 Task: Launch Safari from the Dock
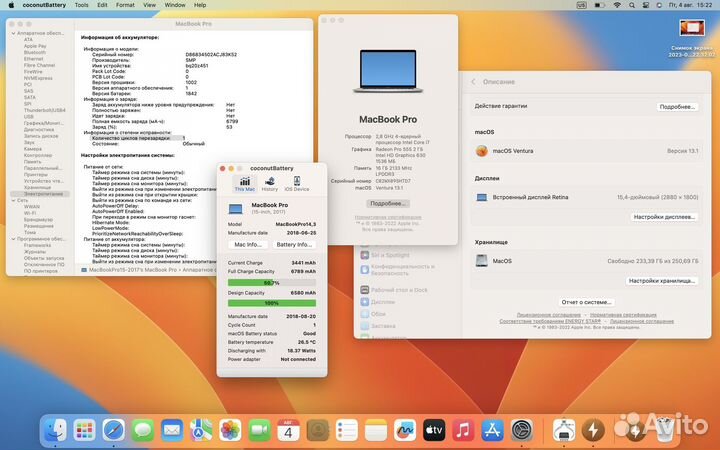(x=113, y=430)
